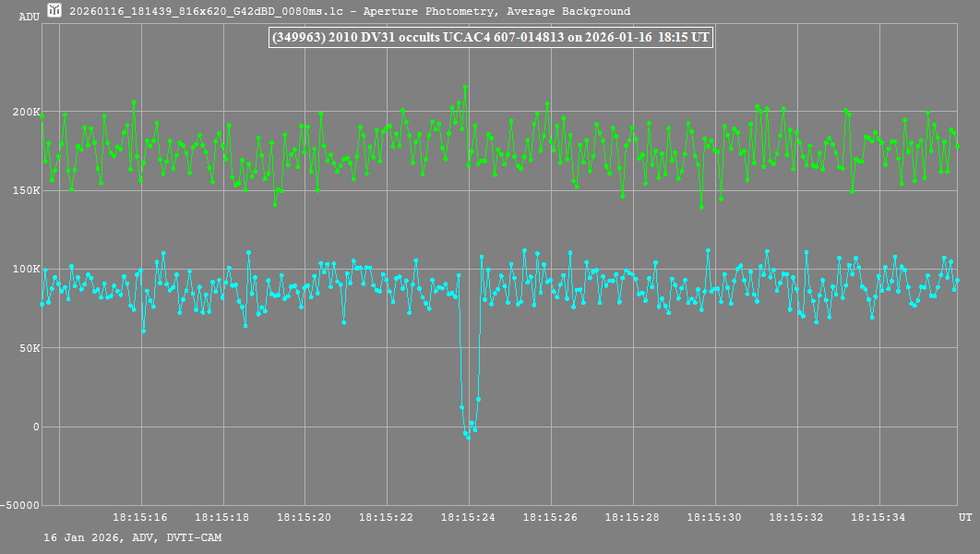Click the 18:15:32 time tick label
The image size is (980, 554).
[796, 518]
